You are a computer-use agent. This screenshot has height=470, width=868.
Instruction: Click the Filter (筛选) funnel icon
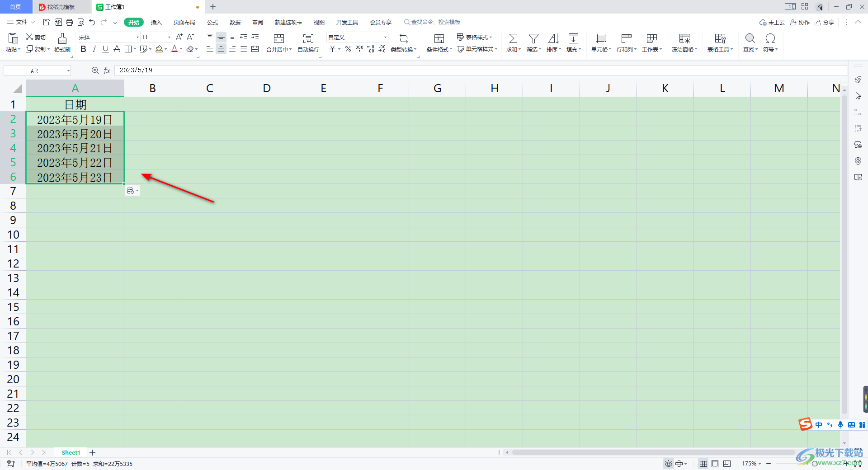pyautogui.click(x=533, y=38)
